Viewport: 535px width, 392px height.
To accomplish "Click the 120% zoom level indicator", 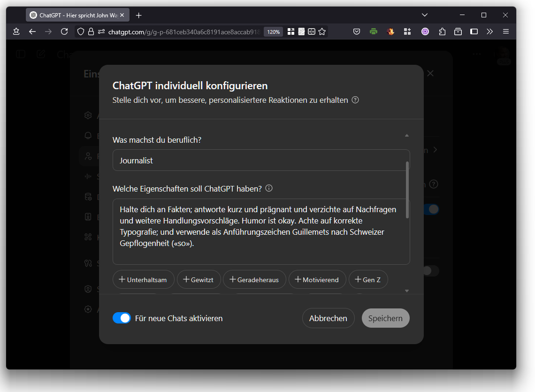I will click(x=273, y=32).
